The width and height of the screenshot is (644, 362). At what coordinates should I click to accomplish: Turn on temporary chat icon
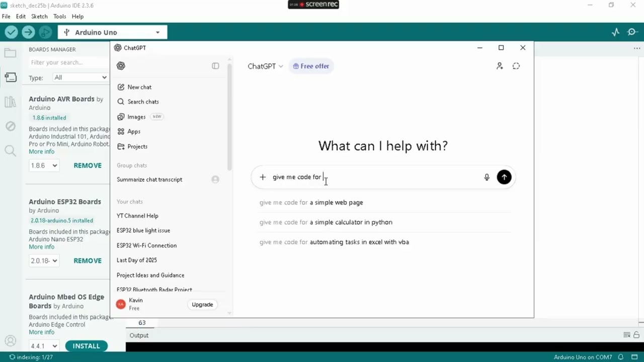click(x=516, y=66)
